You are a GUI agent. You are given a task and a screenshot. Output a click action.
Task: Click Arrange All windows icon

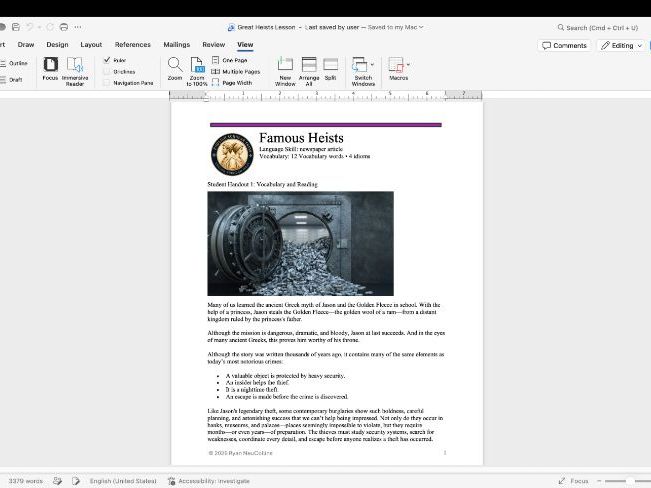pos(309,71)
